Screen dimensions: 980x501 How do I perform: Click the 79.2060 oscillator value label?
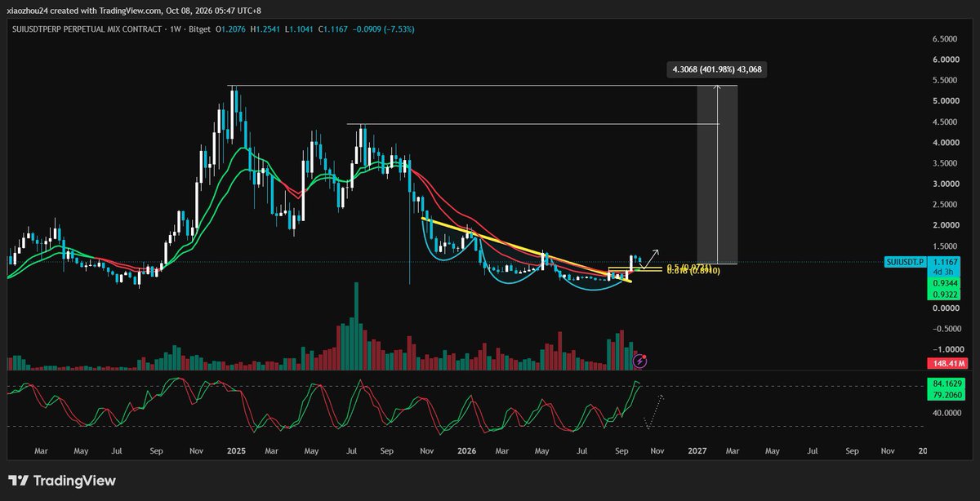(946, 395)
